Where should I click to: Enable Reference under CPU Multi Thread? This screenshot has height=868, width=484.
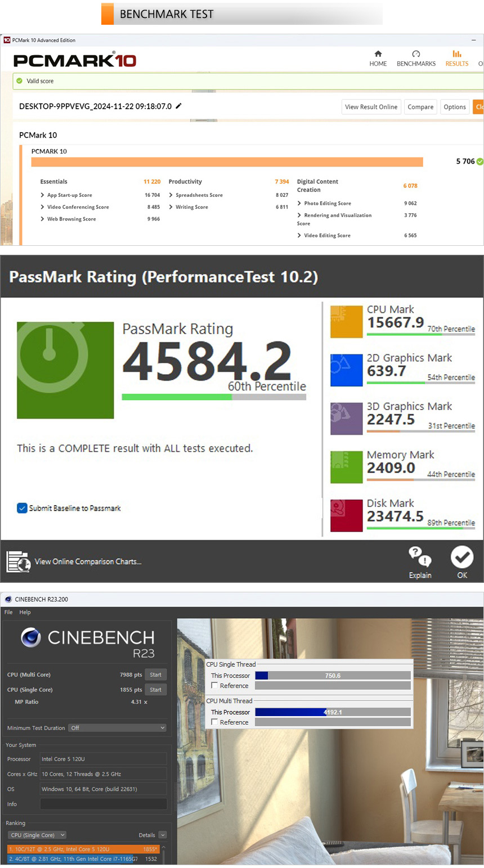214,722
